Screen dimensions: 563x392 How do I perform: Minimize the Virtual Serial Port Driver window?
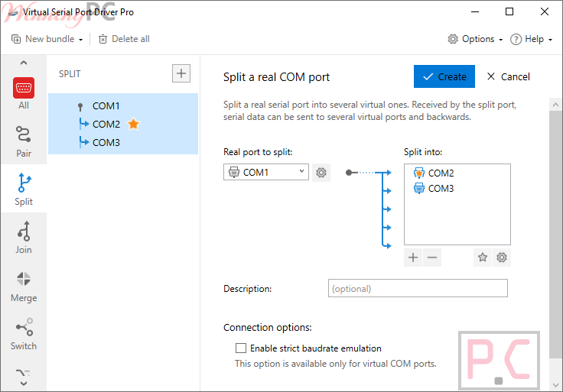(x=475, y=11)
